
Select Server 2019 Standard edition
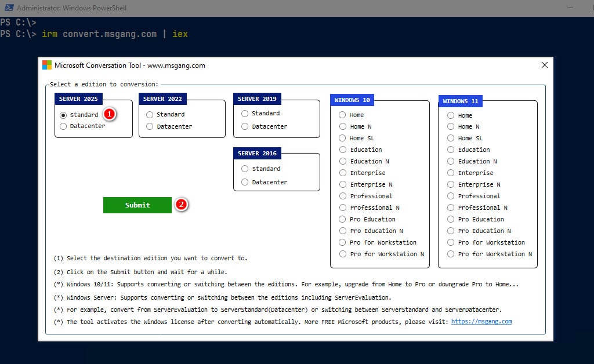[x=245, y=113]
